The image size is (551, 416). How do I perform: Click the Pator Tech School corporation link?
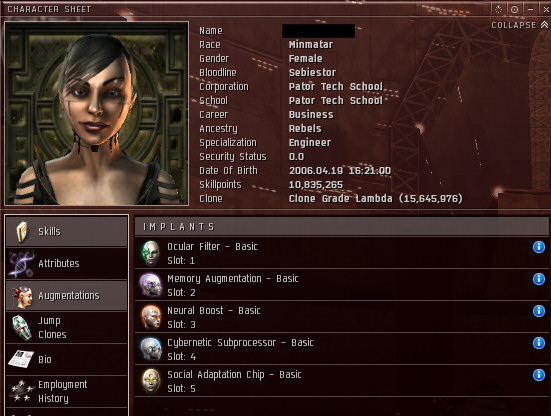[336, 86]
